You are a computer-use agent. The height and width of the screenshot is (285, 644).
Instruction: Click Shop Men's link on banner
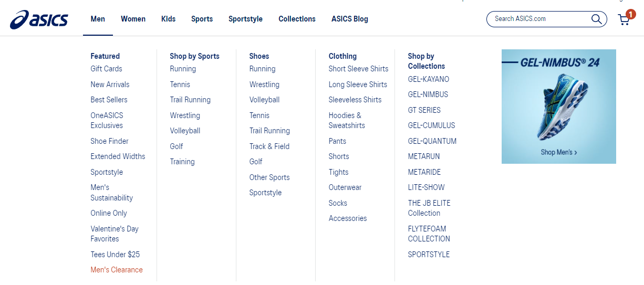(558, 152)
